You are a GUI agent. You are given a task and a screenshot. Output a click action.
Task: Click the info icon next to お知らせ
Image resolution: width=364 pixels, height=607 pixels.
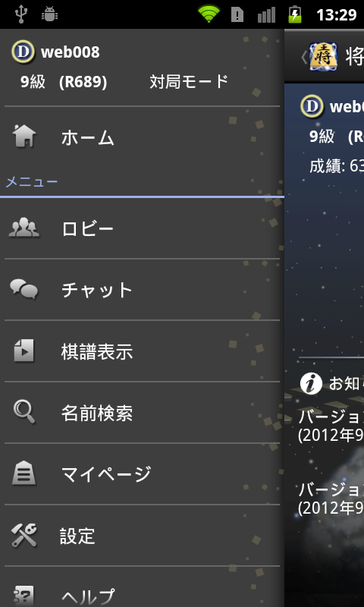(x=311, y=384)
